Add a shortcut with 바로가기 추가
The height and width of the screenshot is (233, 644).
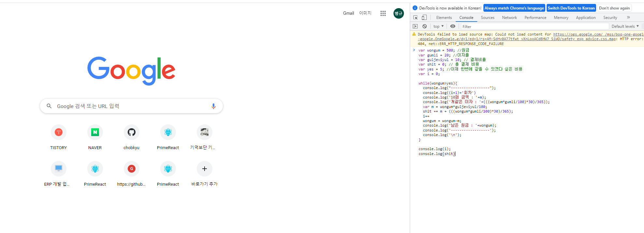point(205,174)
